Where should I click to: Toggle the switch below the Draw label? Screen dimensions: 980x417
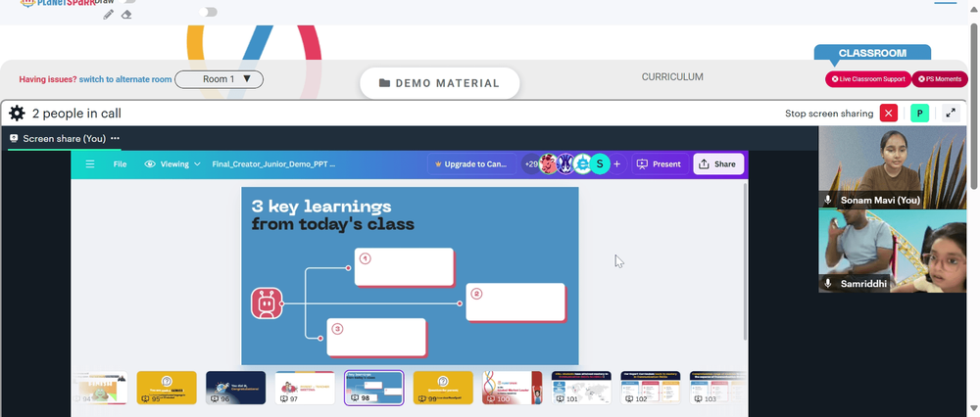pos(208,12)
